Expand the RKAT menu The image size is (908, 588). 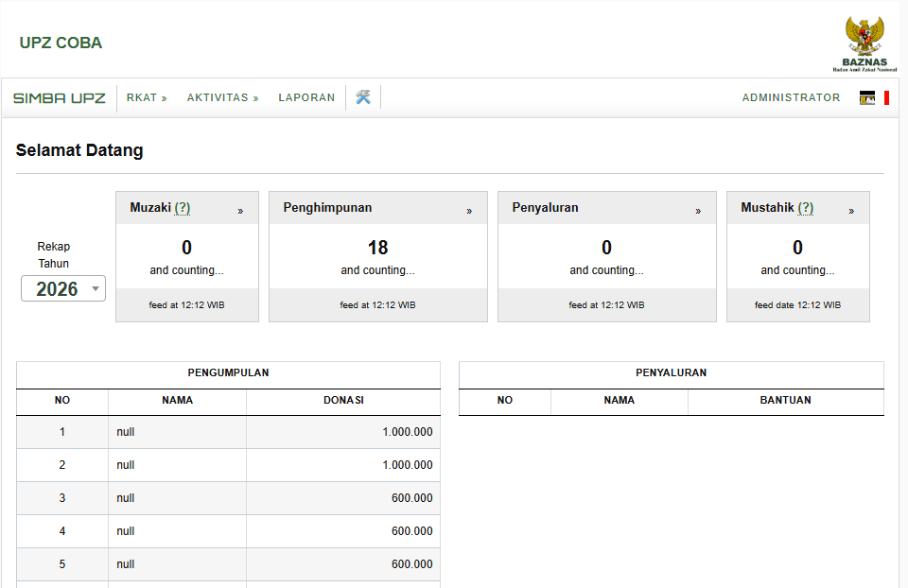pyautogui.click(x=147, y=97)
